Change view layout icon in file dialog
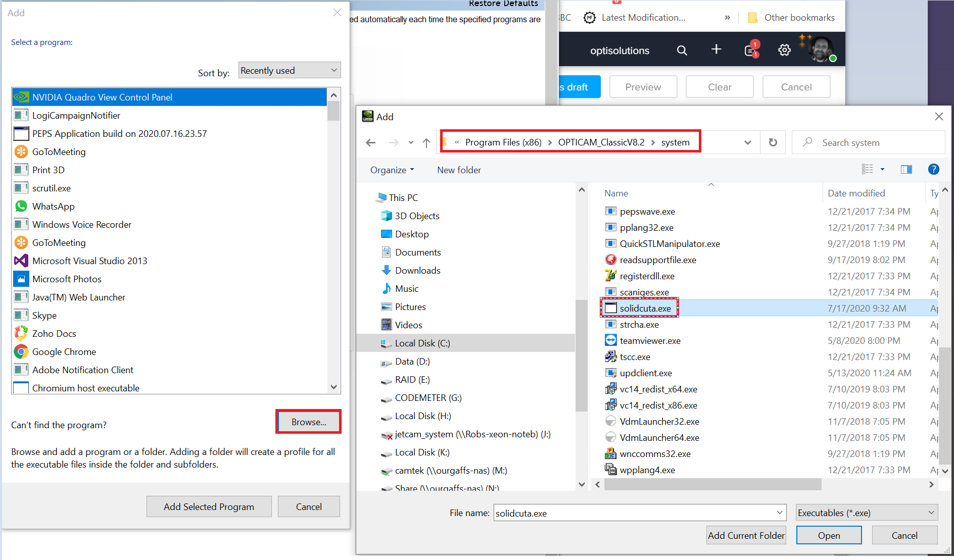Image resolution: width=954 pixels, height=560 pixels. (868, 170)
